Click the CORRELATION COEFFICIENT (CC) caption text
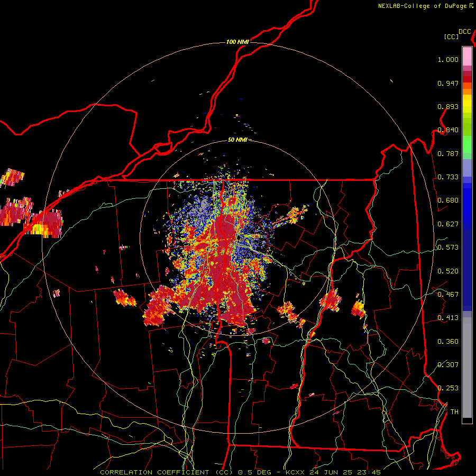This screenshot has width=476, height=476. coord(167,472)
